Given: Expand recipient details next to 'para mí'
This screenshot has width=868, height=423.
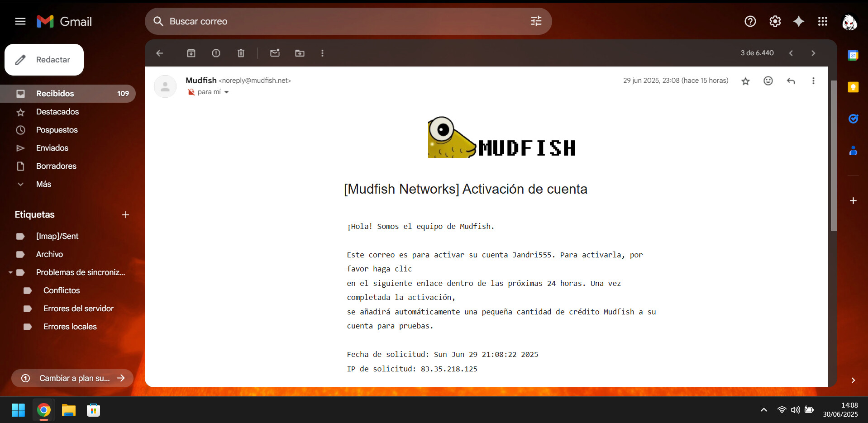Looking at the screenshot, I should tap(226, 92).
